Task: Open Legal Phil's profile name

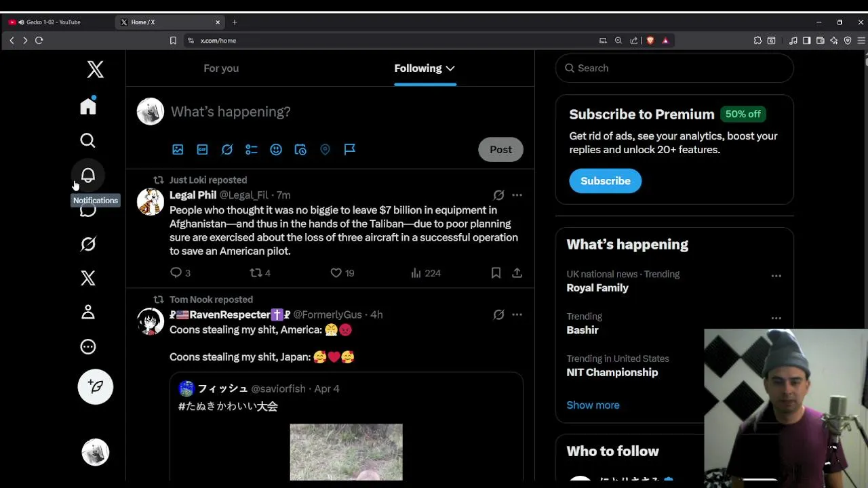Action: click(193, 195)
